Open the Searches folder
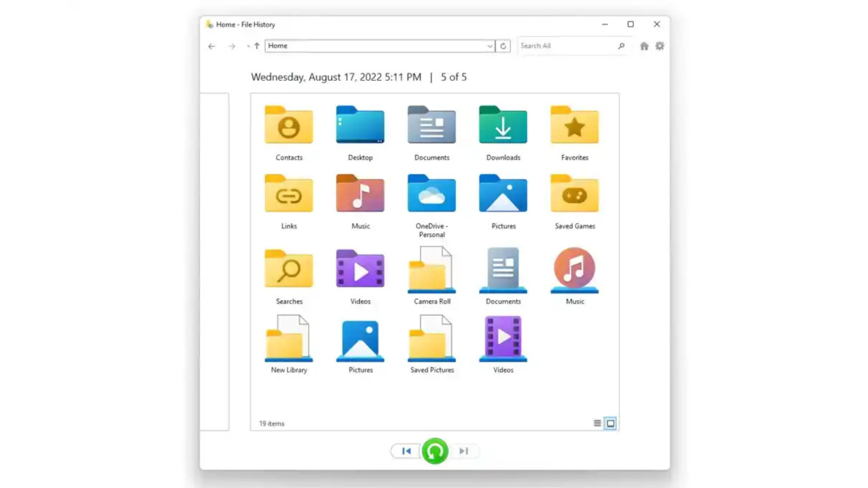 pos(288,271)
